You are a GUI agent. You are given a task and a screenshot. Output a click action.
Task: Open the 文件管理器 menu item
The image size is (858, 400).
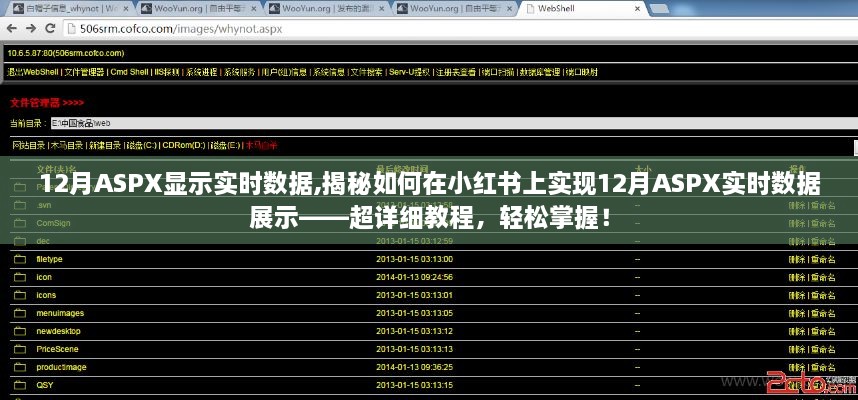coord(84,72)
